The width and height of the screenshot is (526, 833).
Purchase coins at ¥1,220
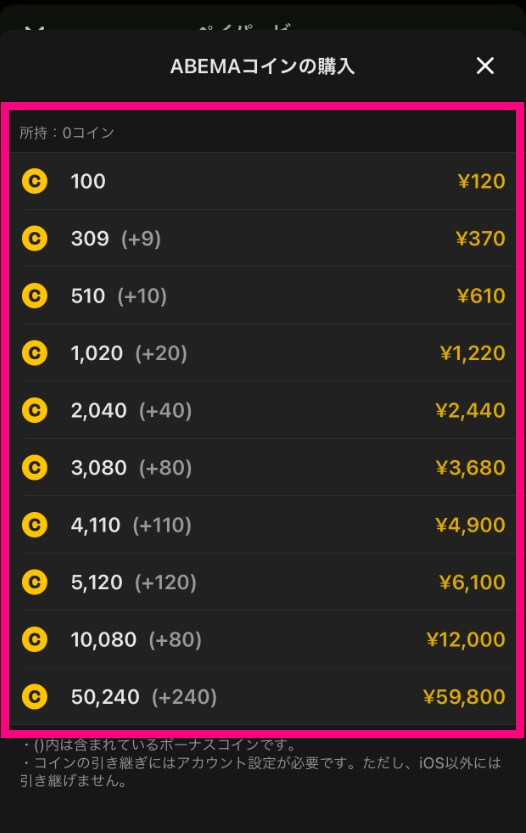coord(472,353)
